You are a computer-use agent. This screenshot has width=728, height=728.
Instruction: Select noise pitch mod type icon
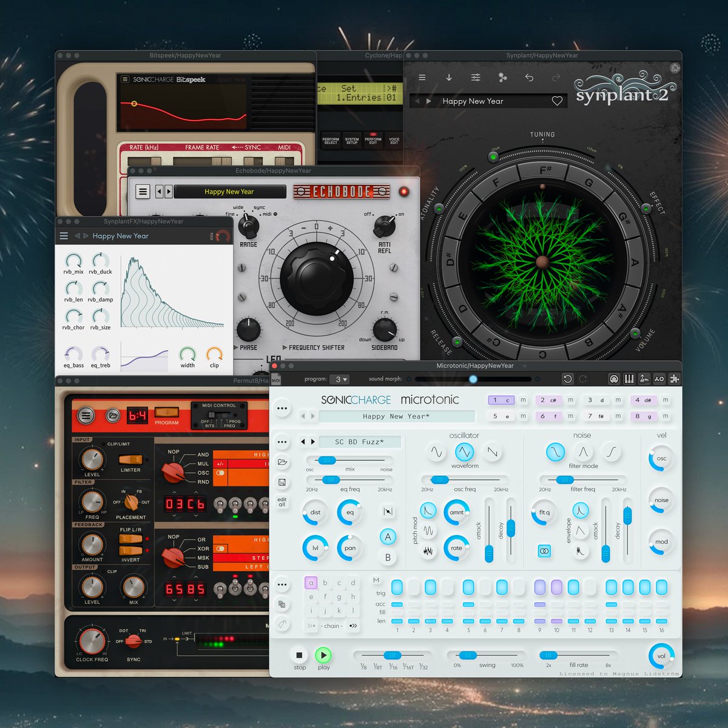coord(428,551)
